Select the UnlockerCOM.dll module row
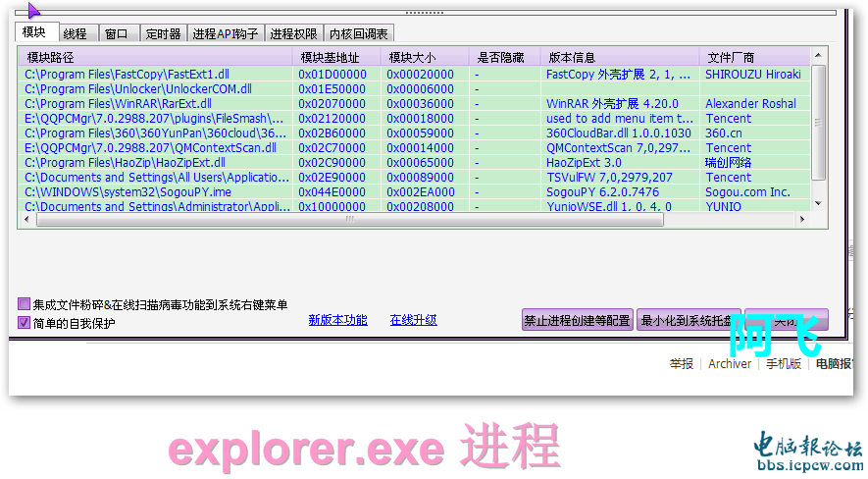868x479 pixels. (415, 89)
